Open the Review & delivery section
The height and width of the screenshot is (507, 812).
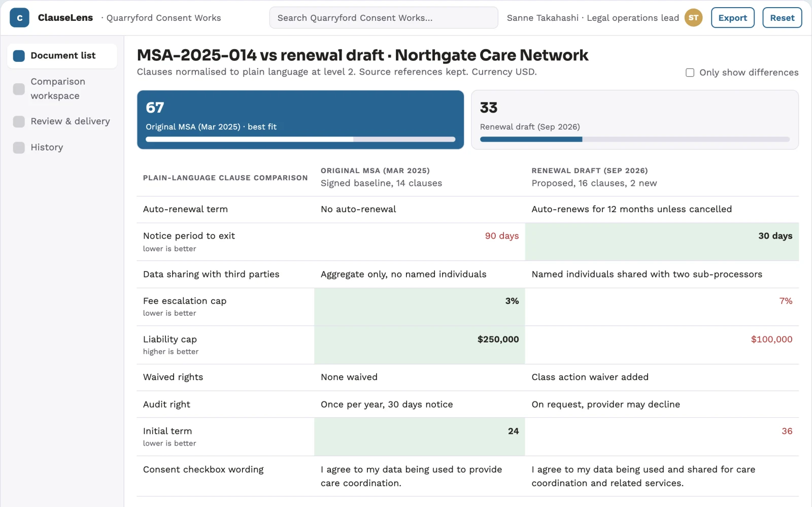pos(62,121)
